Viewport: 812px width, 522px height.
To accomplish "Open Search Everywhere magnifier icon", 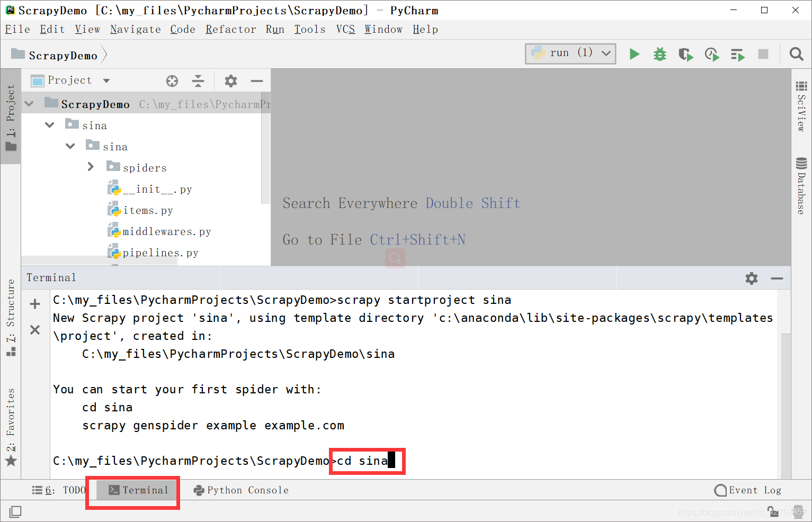I will [796, 54].
